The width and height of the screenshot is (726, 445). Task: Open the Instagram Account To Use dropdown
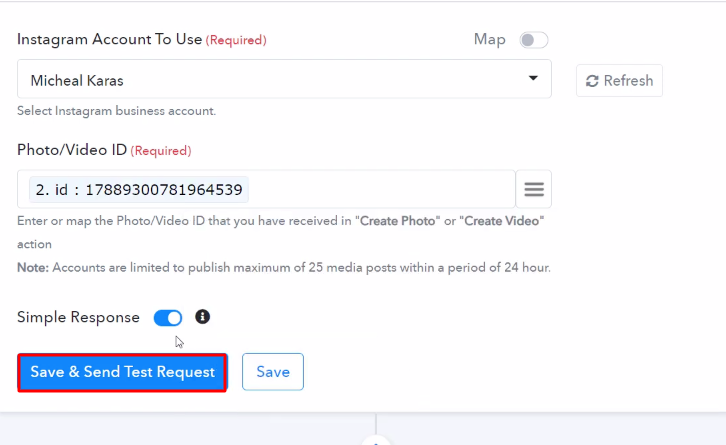click(x=284, y=79)
